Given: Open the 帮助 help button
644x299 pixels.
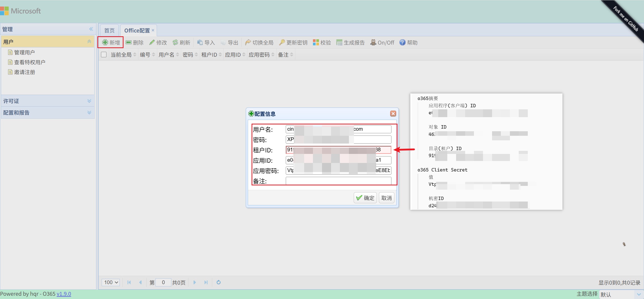Looking at the screenshot, I should pos(409,43).
